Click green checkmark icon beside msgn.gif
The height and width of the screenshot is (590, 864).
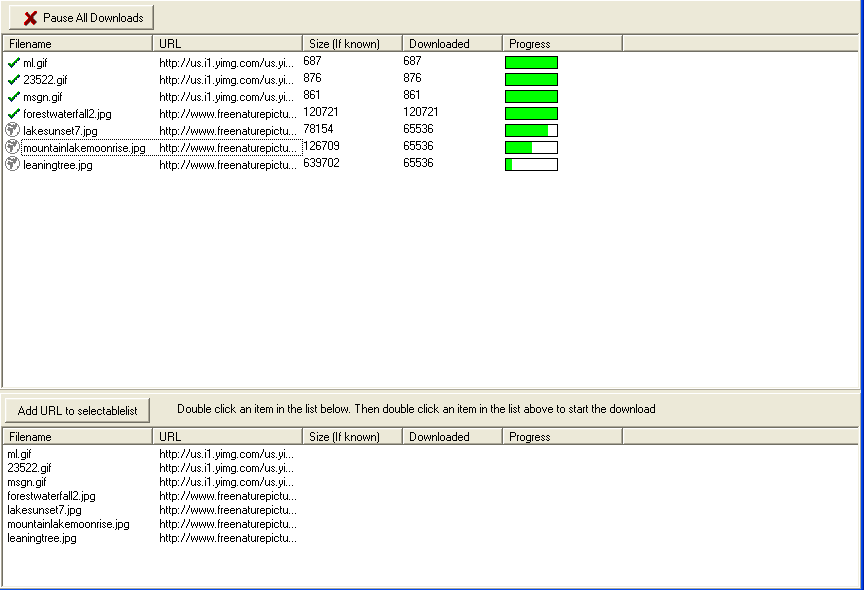(14, 97)
